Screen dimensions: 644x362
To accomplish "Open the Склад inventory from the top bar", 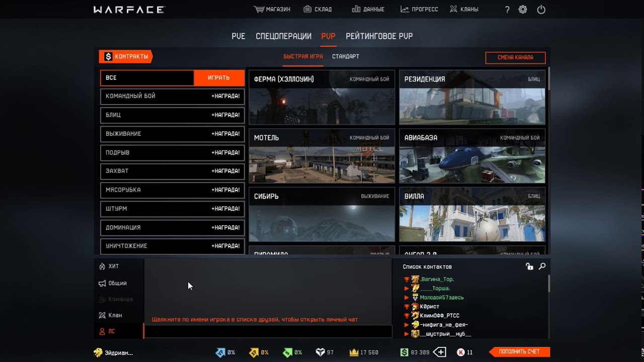I will (317, 9).
